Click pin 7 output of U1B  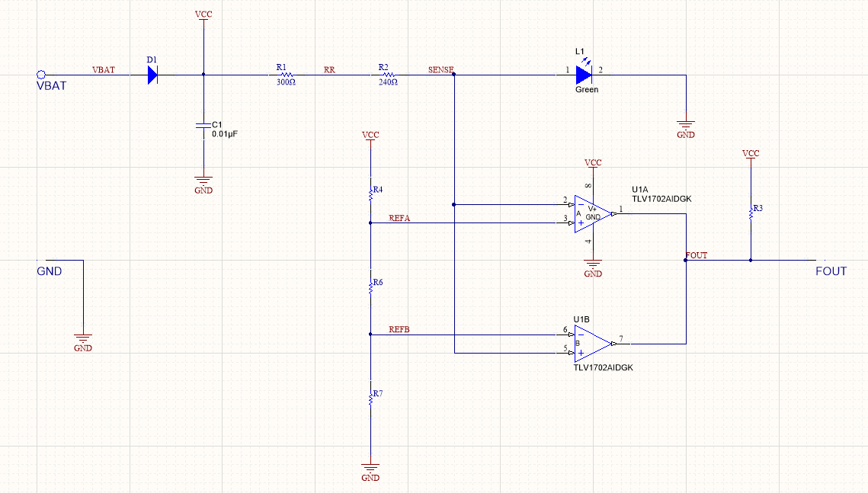(x=621, y=344)
